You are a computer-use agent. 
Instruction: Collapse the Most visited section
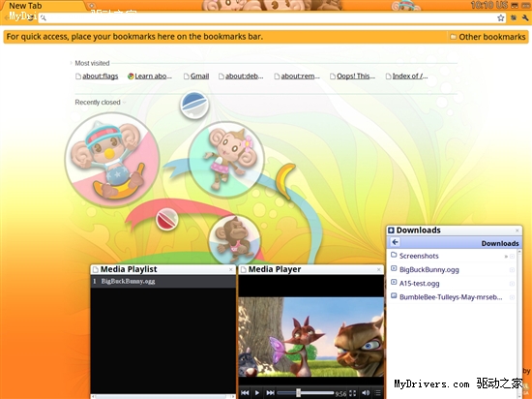click(90, 63)
